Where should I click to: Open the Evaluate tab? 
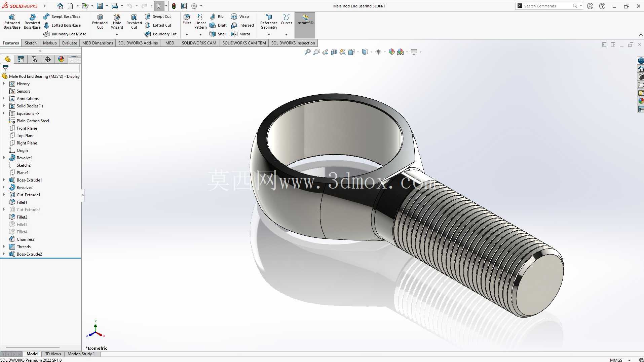coord(70,43)
